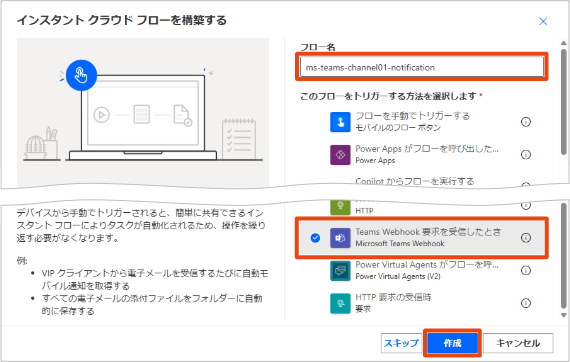This screenshot has height=362, width=570.
Task: Click the キャンセル button
Action: pyautogui.click(x=518, y=343)
